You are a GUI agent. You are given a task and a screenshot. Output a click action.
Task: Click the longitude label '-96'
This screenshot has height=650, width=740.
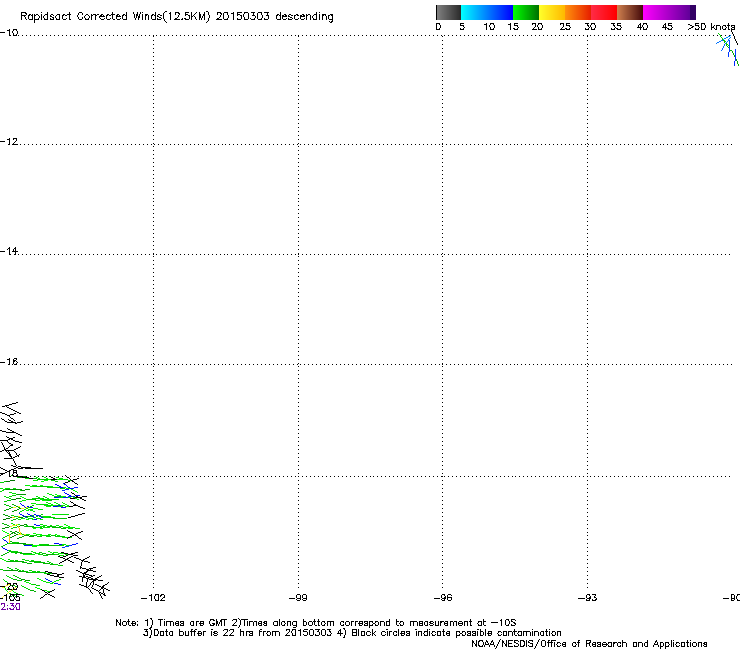pos(443,598)
